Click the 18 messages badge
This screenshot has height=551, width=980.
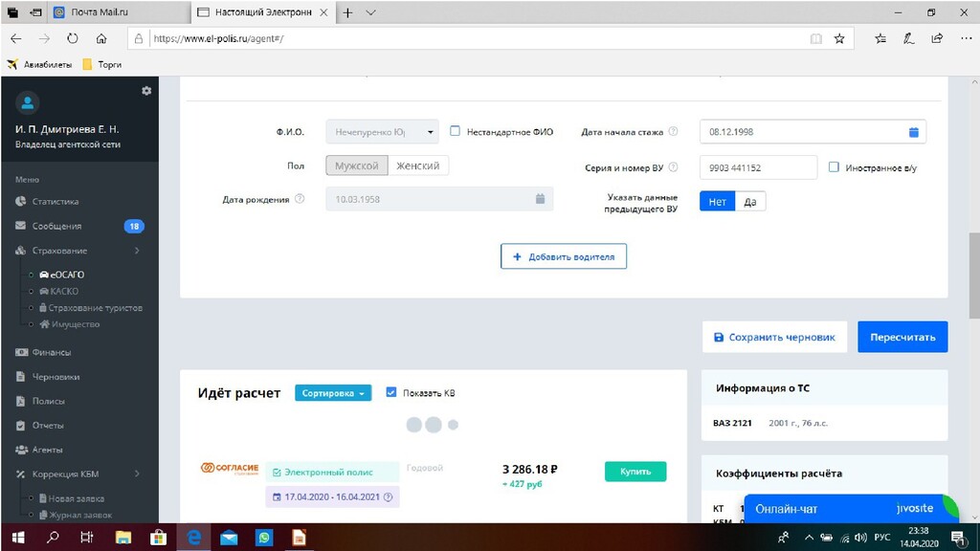coord(134,226)
